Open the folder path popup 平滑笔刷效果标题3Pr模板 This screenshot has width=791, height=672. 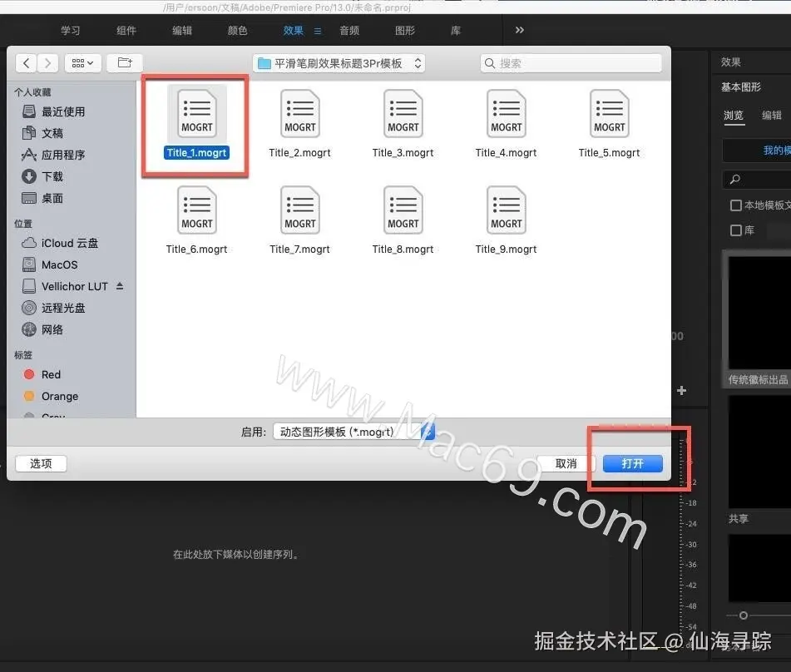pyautogui.click(x=339, y=63)
